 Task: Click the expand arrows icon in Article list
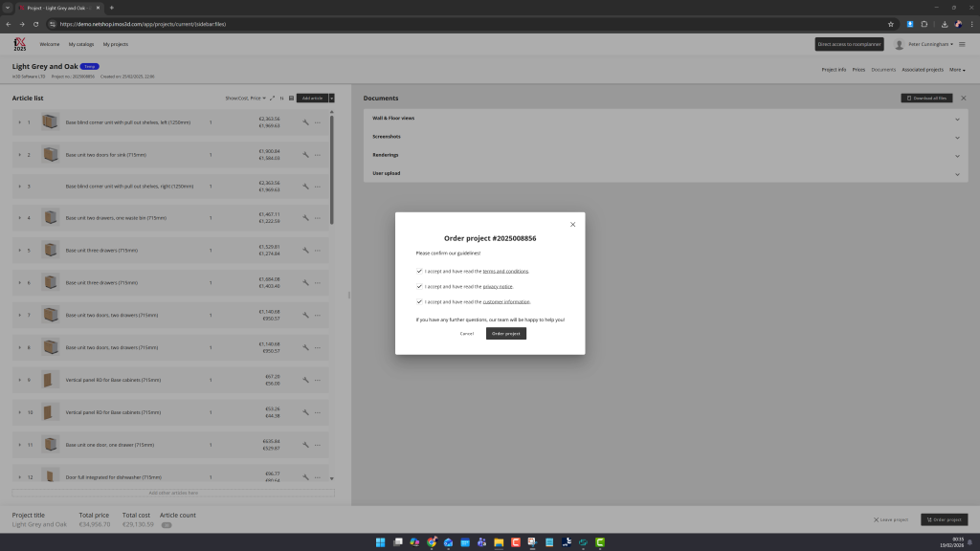pos(272,98)
